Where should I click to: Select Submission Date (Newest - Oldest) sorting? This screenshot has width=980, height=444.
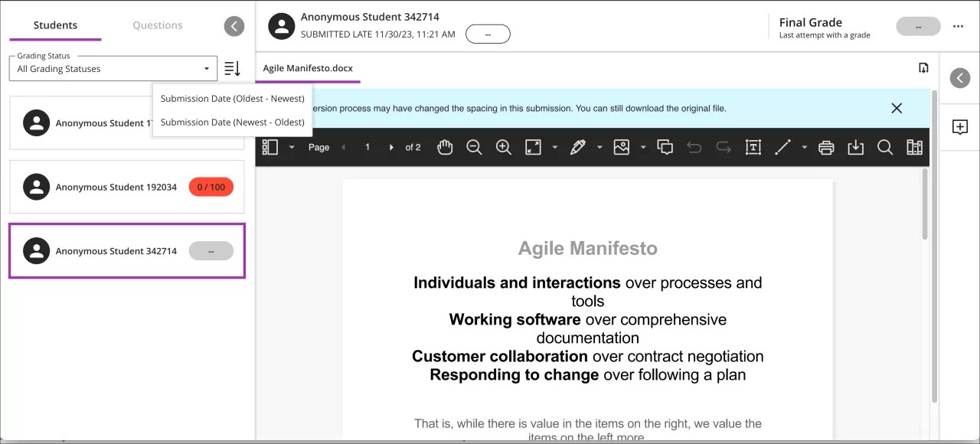pyautogui.click(x=232, y=122)
